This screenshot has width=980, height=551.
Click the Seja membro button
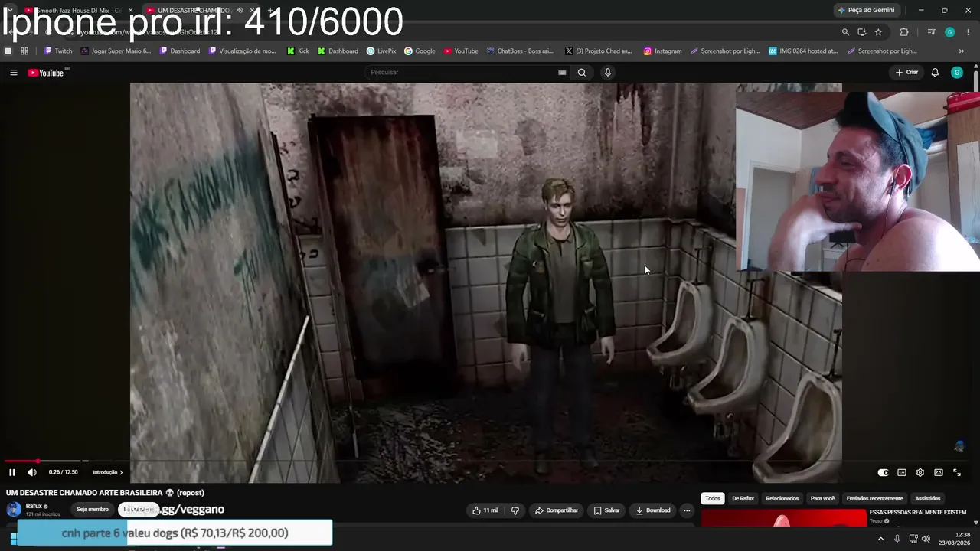pos(93,510)
